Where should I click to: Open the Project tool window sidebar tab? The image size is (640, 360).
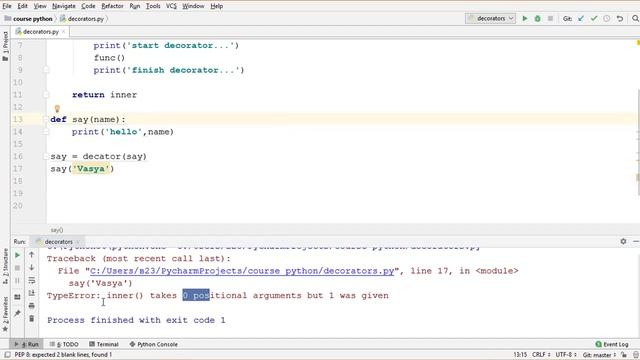coord(5,46)
